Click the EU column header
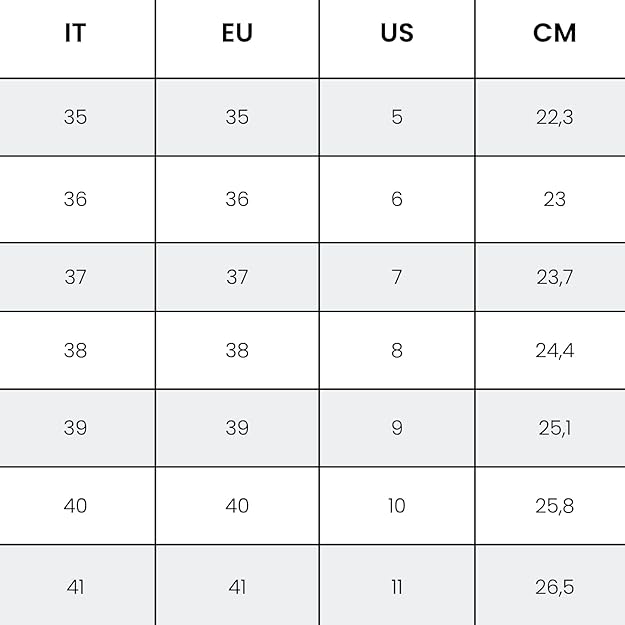Screen dimensions: 625x625 [237, 33]
